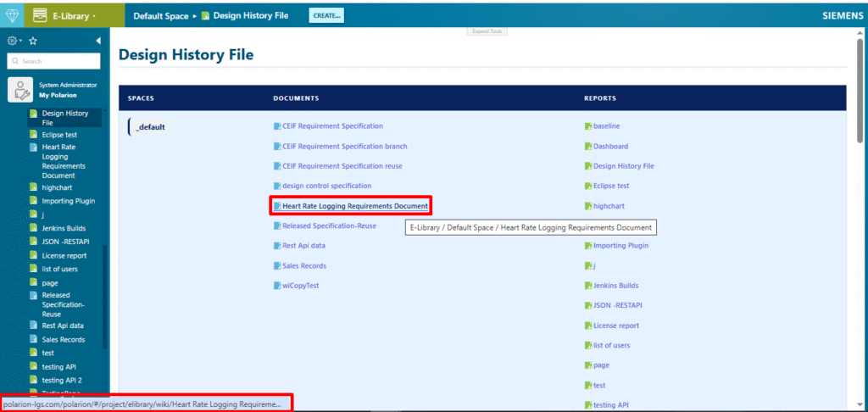Open the settings gear dropdown in sidebar
868x412 pixels.
14,41
